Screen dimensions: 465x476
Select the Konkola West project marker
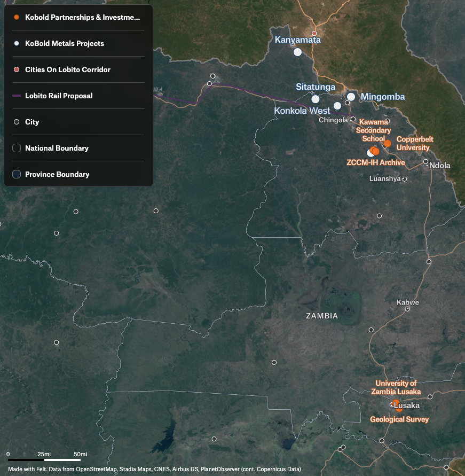[337, 106]
